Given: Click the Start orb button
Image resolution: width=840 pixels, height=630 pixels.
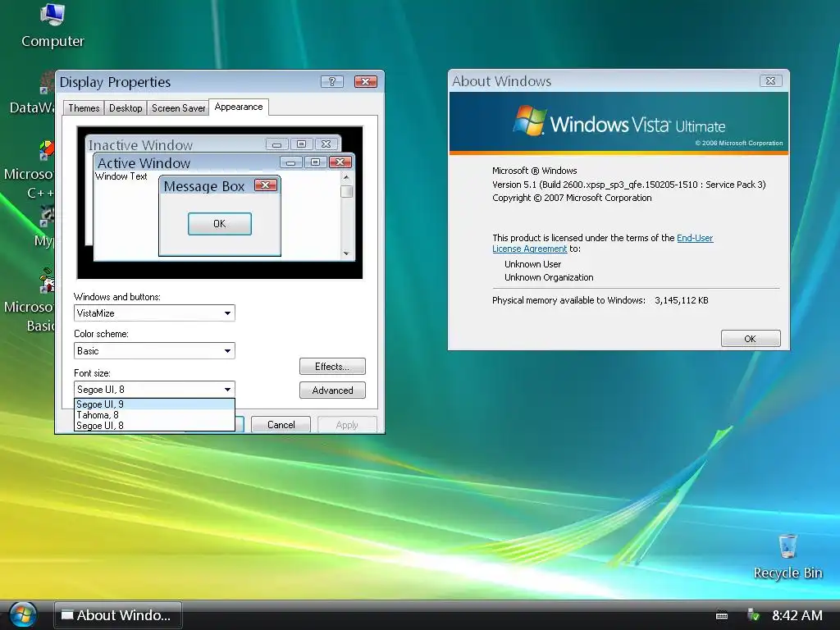Looking at the screenshot, I should [x=22, y=615].
